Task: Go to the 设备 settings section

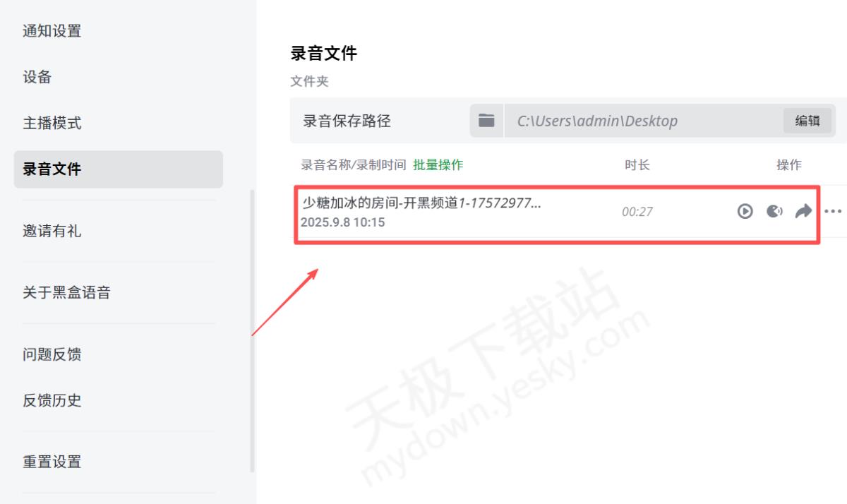Action: pyautogui.click(x=37, y=77)
